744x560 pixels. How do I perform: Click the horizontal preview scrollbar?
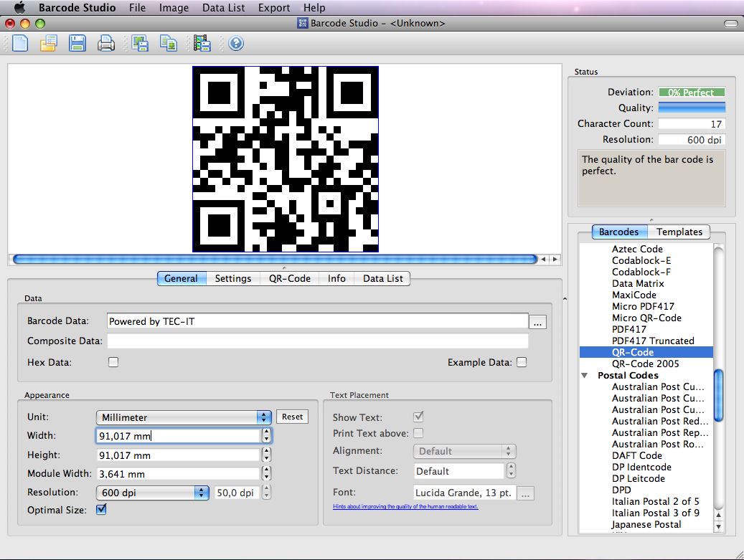(276, 260)
